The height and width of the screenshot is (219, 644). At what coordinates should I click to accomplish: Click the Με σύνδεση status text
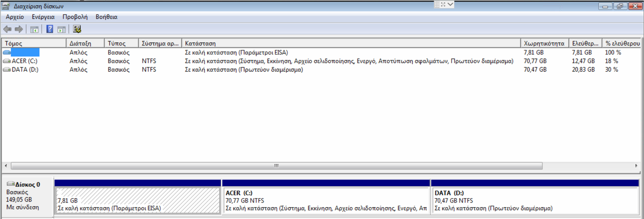pos(22,207)
